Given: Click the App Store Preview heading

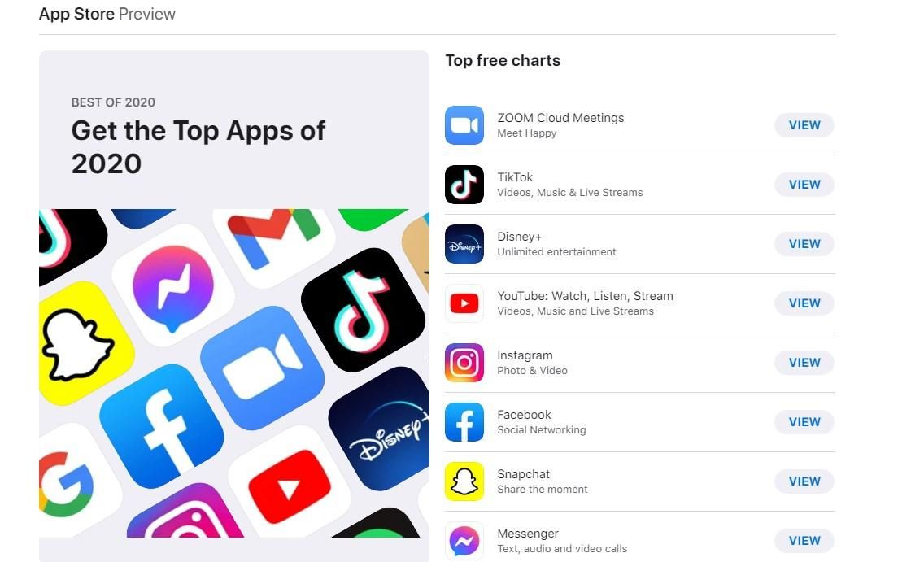Looking at the screenshot, I should [107, 14].
